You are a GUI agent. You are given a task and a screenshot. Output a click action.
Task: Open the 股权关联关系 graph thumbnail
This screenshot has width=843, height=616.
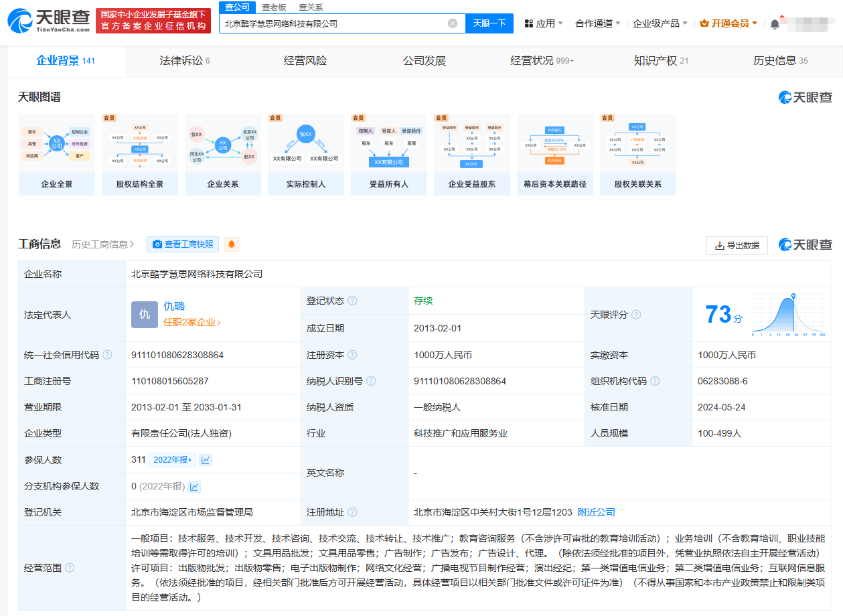[x=638, y=155]
